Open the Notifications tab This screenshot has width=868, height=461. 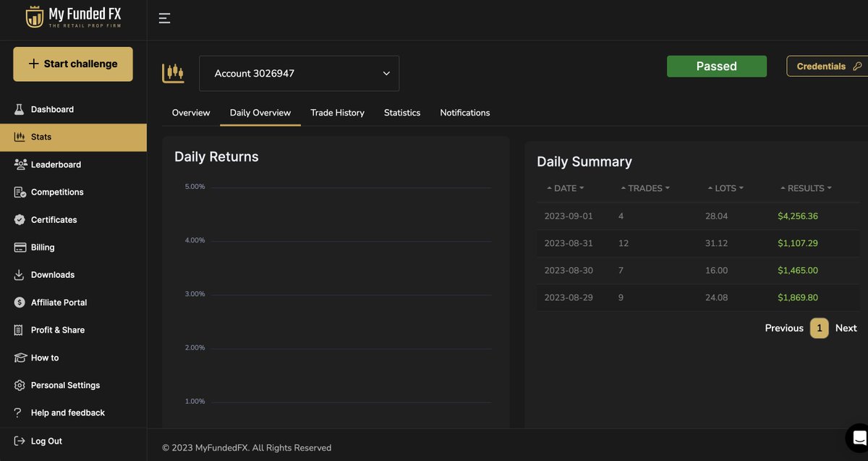465,113
